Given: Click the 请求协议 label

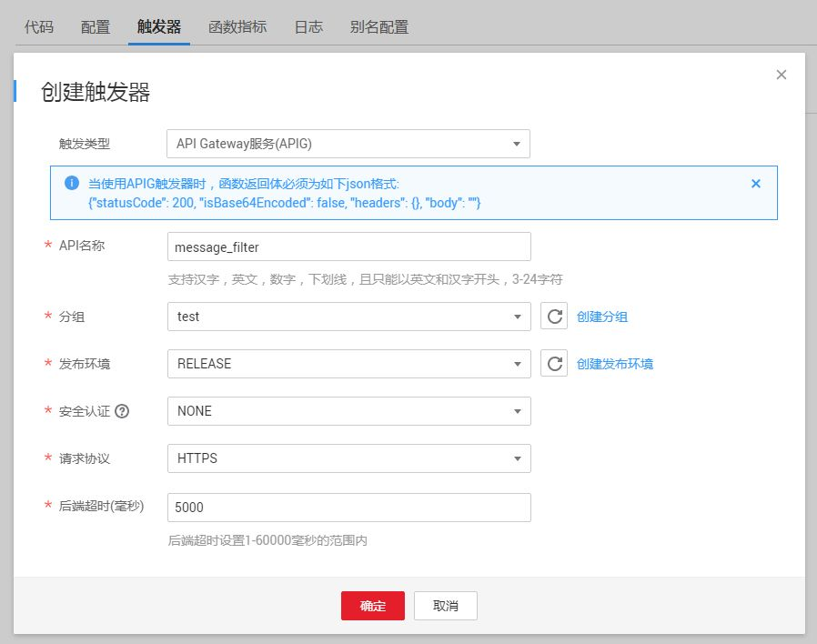Looking at the screenshot, I should click(x=85, y=458).
